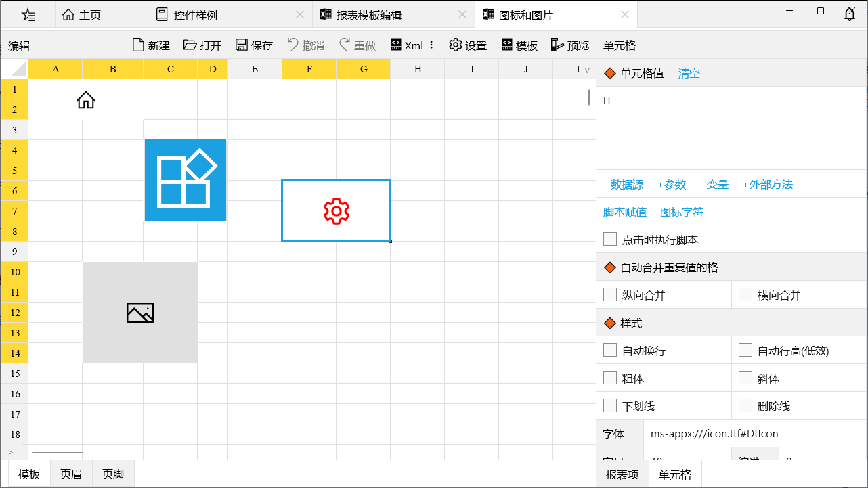Open the Xml more-options menu dots
Screen dimensions: 868x488
pos(432,45)
